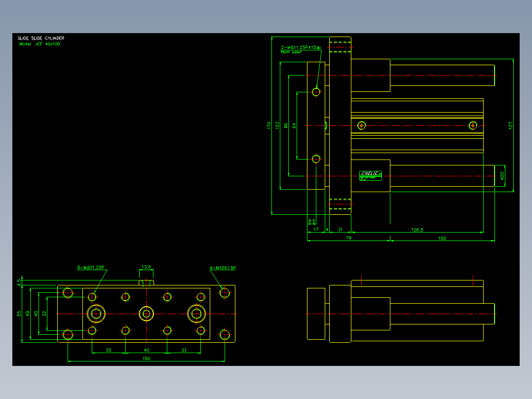The image size is (532, 399).
Task: Click the horizontal "40" dimension above "150"
Action: 146,350
